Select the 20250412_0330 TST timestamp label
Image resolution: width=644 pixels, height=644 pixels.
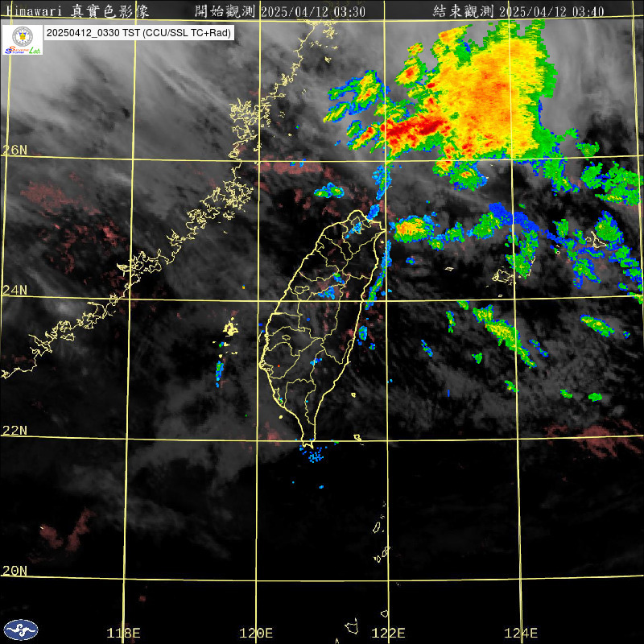tap(140, 34)
